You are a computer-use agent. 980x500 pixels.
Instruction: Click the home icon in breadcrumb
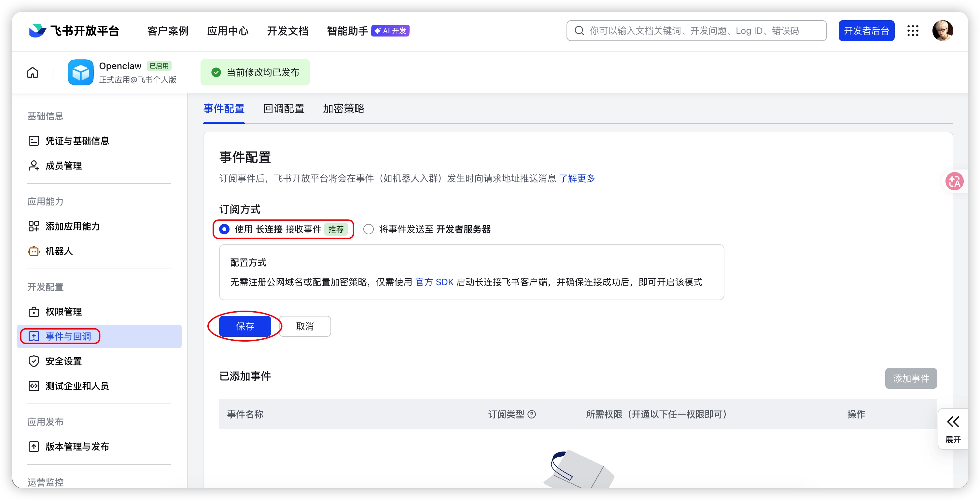click(33, 72)
